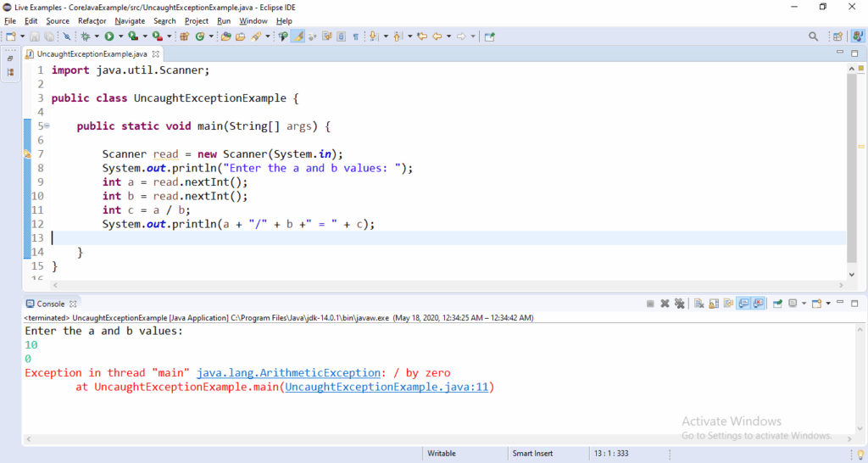The image size is (868, 463).
Task: Click the Save toolbar icon
Action: click(x=34, y=36)
